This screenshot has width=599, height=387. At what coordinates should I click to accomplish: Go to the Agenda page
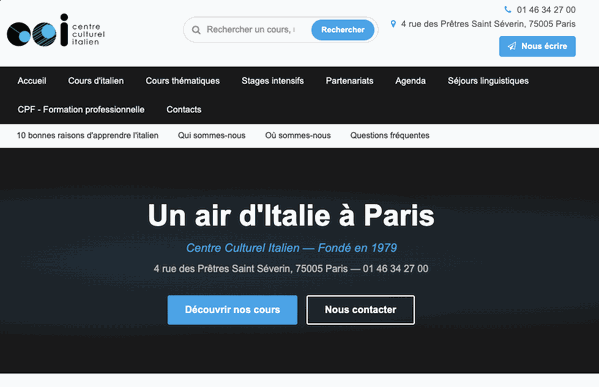click(411, 81)
